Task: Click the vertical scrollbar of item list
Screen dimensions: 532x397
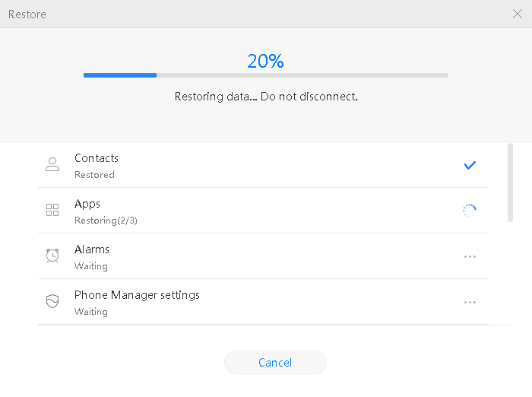Action: [510, 183]
